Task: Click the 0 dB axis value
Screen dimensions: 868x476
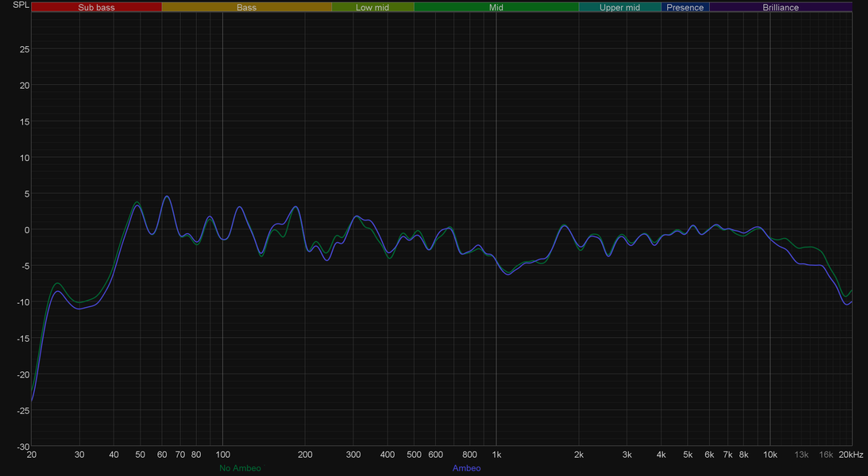Action: point(27,230)
